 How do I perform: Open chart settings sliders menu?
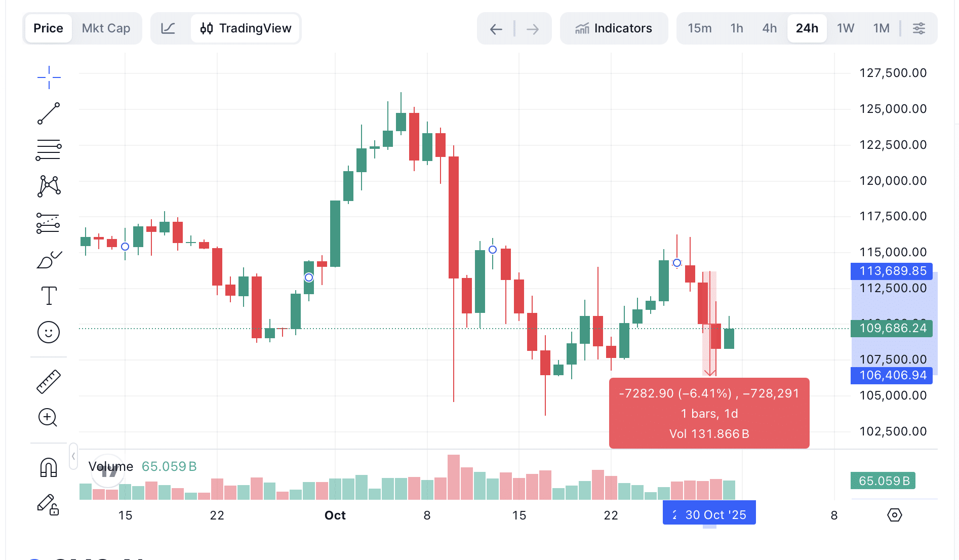919,28
